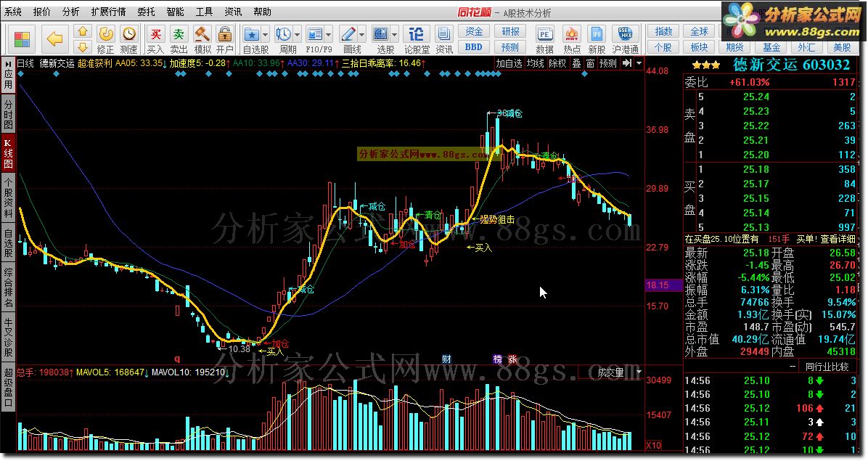Click the 研报 button

coord(509,31)
